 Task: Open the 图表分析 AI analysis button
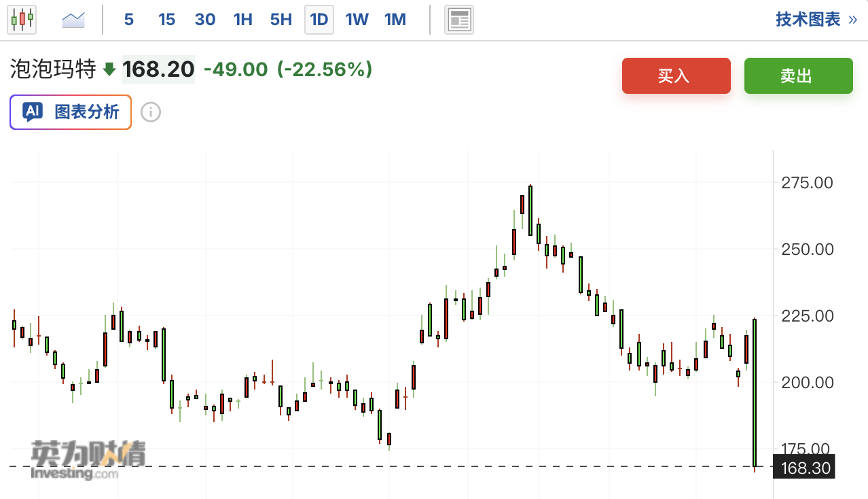71,112
